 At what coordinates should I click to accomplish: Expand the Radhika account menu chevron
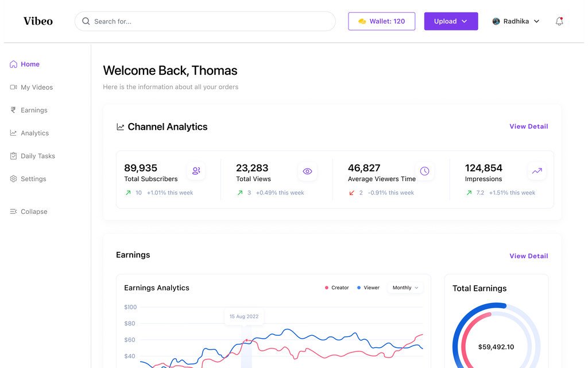(x=537, y=21)
